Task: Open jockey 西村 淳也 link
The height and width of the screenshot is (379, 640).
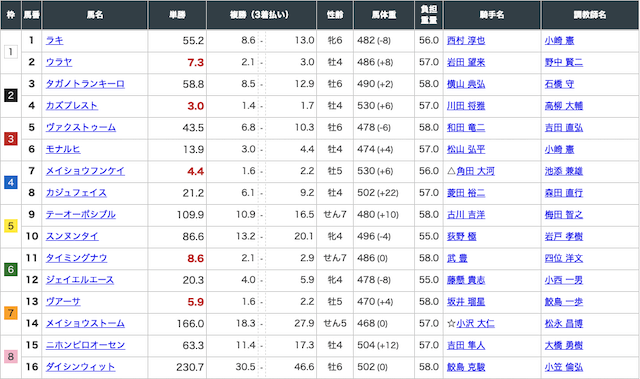Action: click(x=466, y=40)
